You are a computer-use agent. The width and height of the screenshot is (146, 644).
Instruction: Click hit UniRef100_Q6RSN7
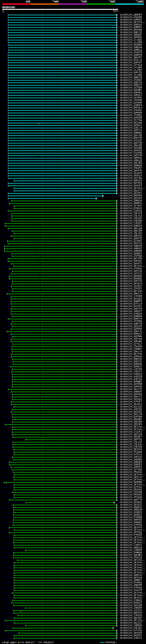pos(131,35)
